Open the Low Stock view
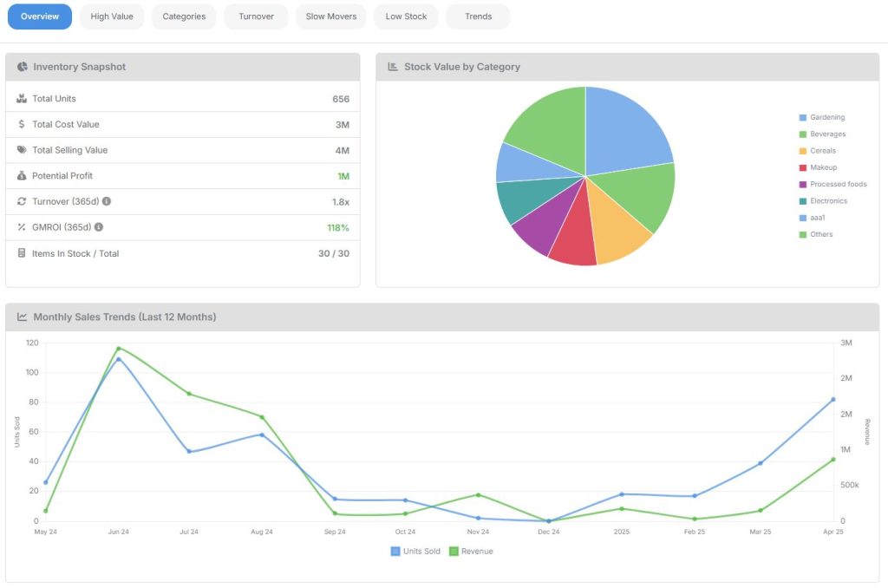The width and height of the screenshot is (888, 588). [x=406, y=16]
